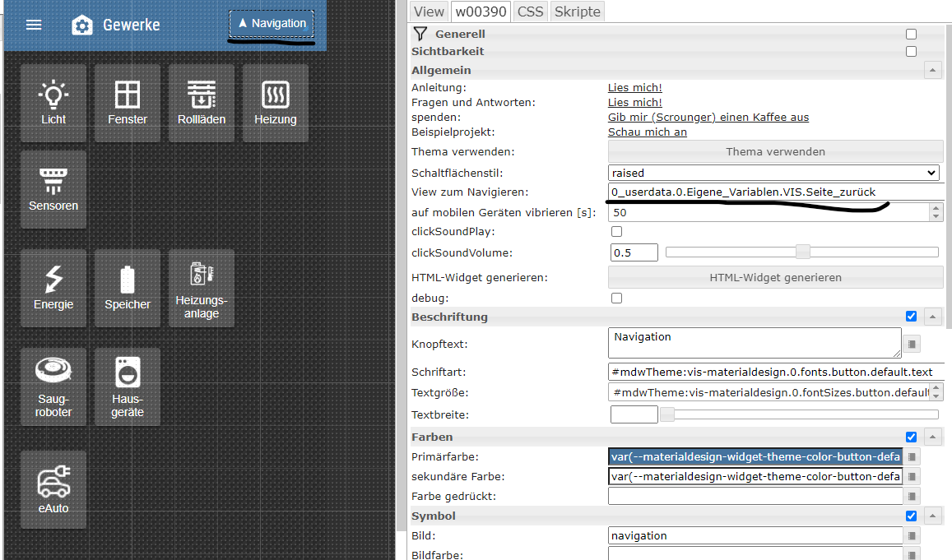Select the Rollläden shutter tile
This screenshot has height=560, width=952.
click(202, 97)
